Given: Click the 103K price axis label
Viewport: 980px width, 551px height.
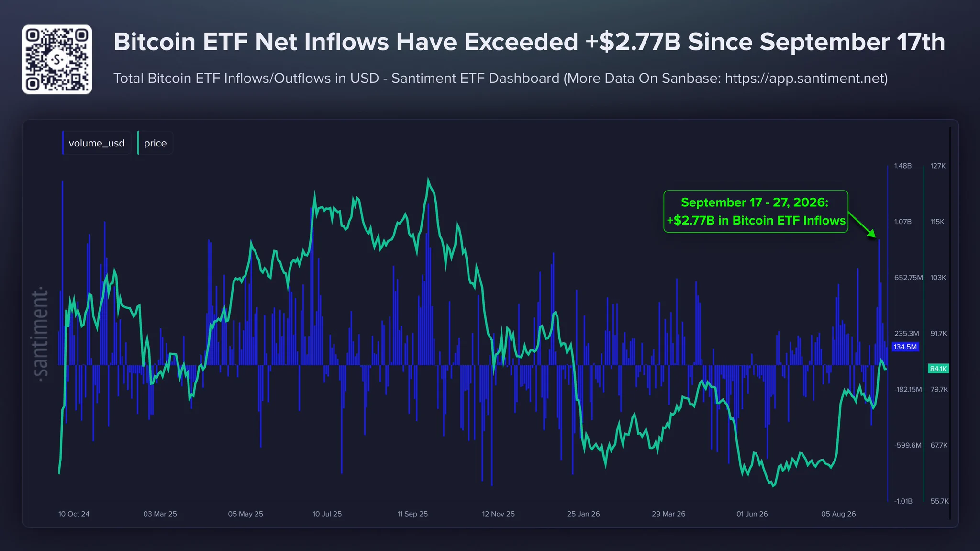Looking at the screenshot, I should (x=938, y=278).
